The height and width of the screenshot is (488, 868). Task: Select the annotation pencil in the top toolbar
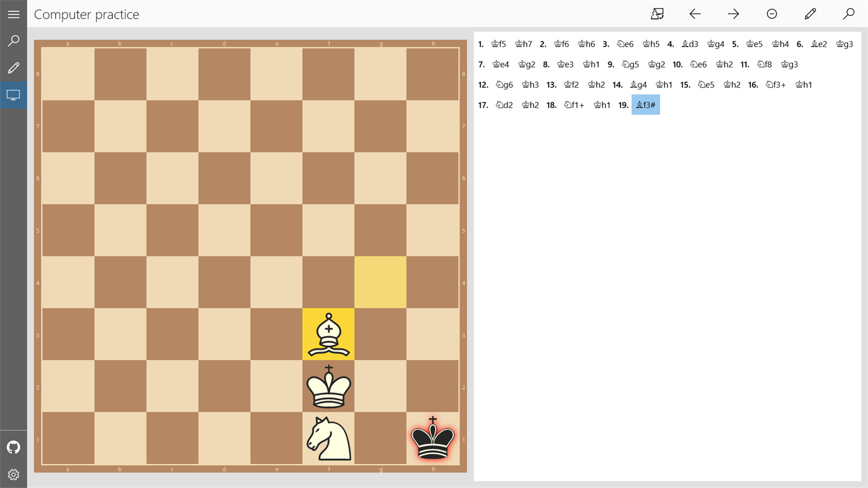(x=810, y=13)
